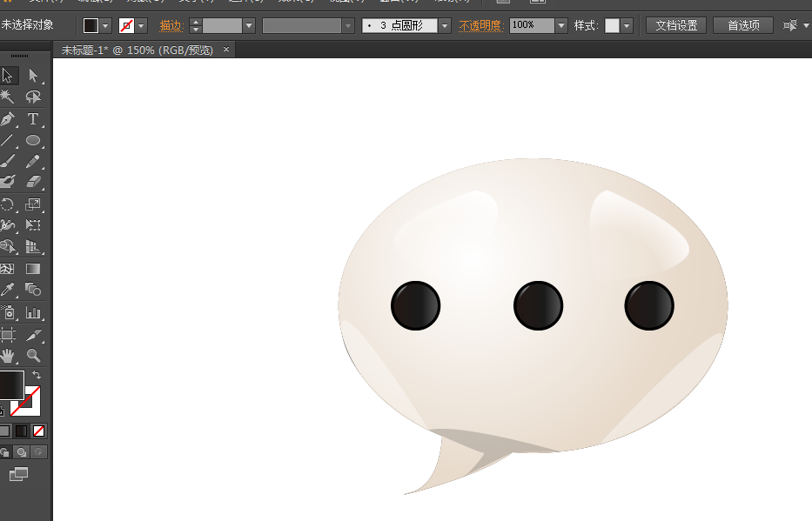Open control bar stroke color dropdown

[141, 25]
